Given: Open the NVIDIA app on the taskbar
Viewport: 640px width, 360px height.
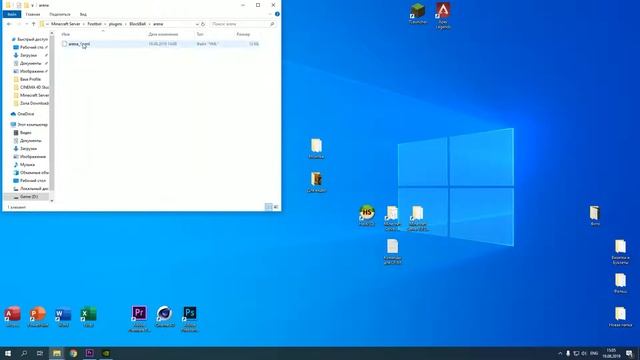Looking at the screenshot, I should click(x=106, y=353).
